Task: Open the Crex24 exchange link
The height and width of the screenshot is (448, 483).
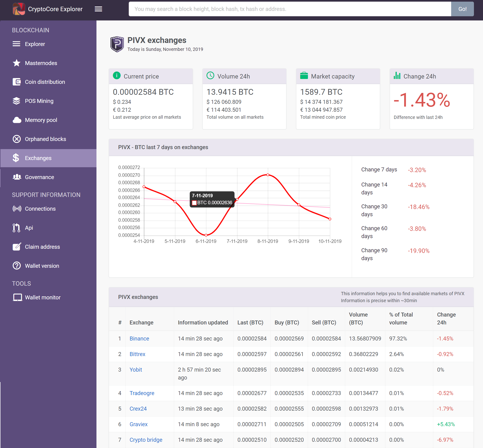Action: click(x=138, y=409)
